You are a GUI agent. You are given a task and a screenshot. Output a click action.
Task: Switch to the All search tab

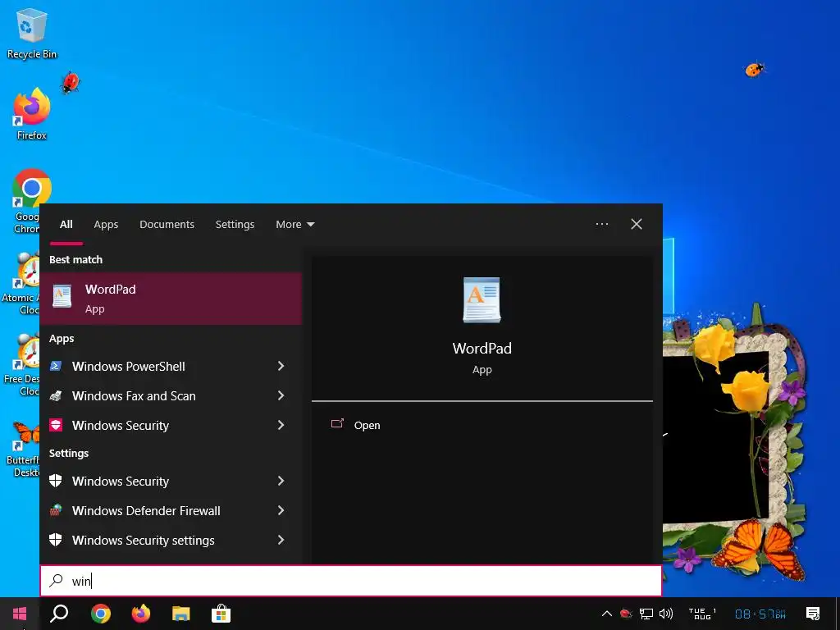click(66, 225)
